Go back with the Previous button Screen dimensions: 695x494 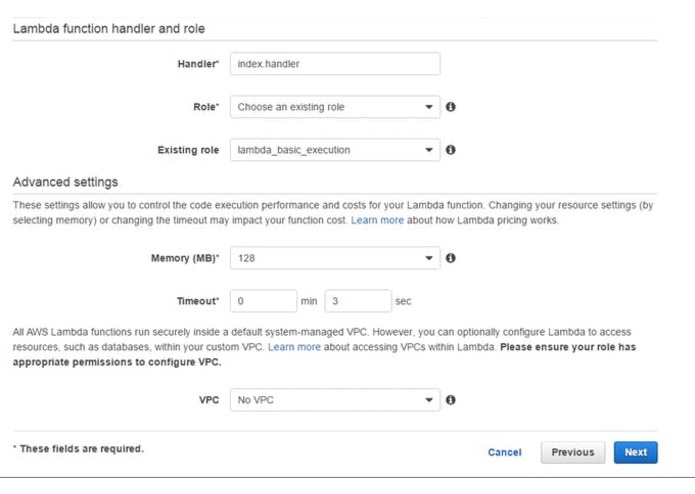[x=573, y=452]
